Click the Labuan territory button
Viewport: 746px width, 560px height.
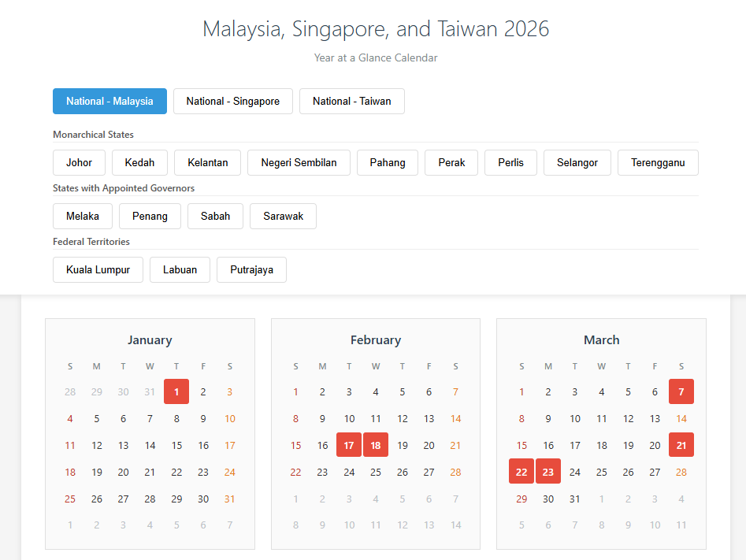coord(180,269)
